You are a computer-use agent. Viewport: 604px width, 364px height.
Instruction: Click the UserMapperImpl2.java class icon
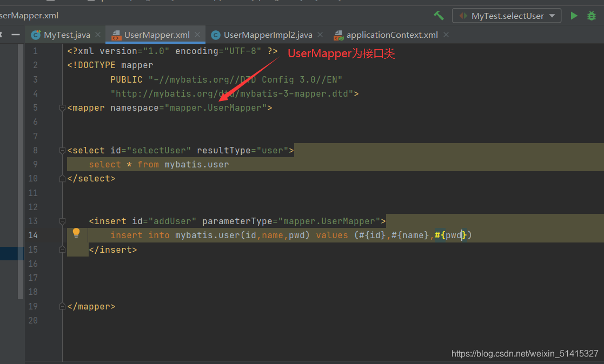click(216, 35)
